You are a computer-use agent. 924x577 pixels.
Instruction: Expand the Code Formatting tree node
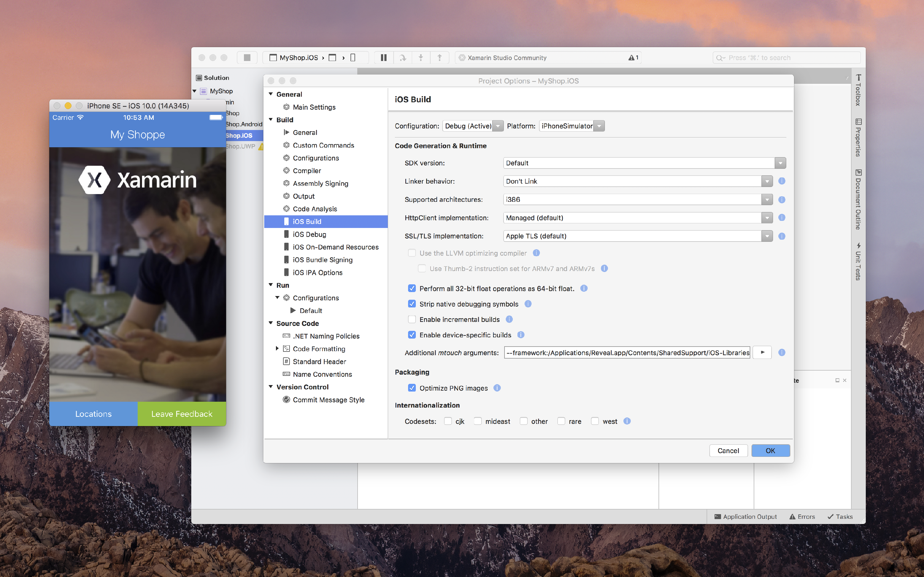coord(277,348)
